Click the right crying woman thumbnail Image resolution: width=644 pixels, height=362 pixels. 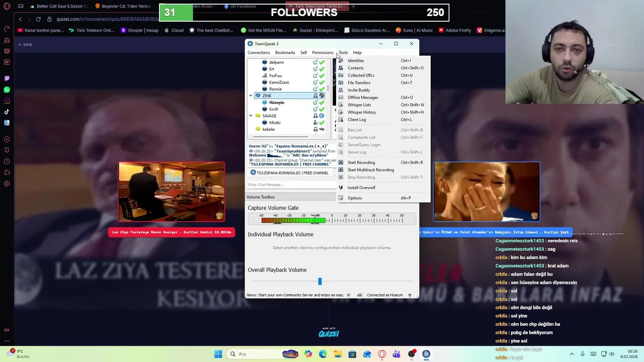pos(487,192)
